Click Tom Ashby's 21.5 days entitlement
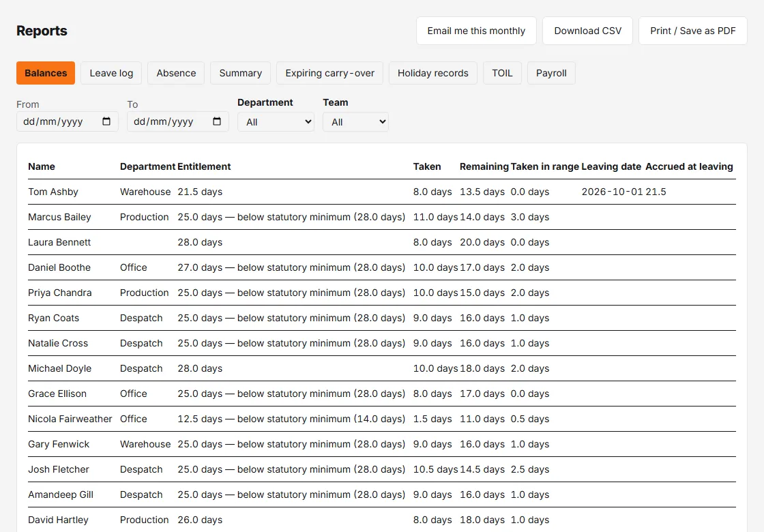 [x=200, y=192]
